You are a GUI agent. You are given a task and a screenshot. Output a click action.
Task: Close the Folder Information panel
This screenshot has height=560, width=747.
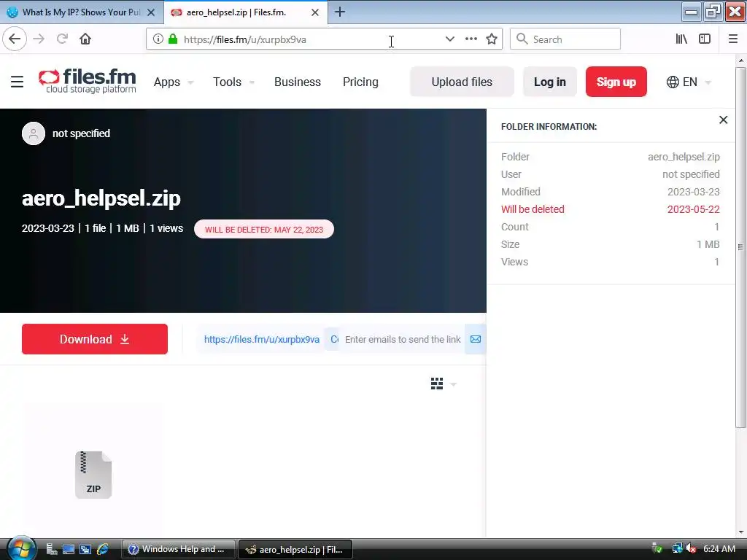[x=723, y=120]
